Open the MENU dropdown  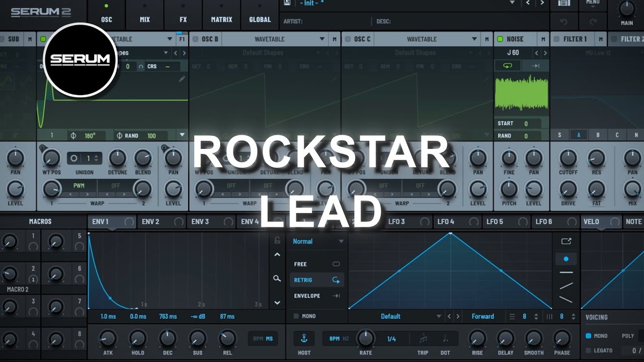pyautogui.click(x=593, y=4)
